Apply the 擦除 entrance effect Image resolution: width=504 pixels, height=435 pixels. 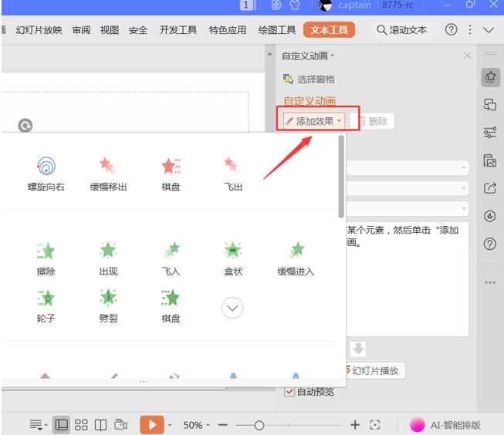tap(46, 258)
